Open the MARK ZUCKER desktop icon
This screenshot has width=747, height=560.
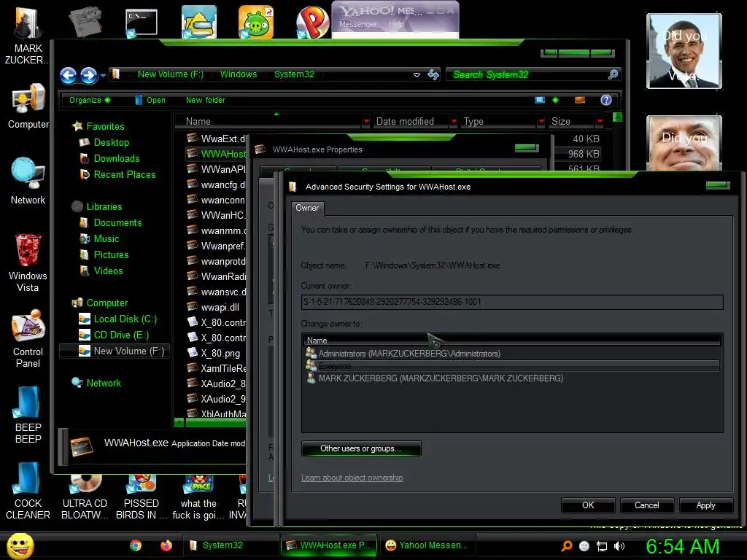click(27, 34)
